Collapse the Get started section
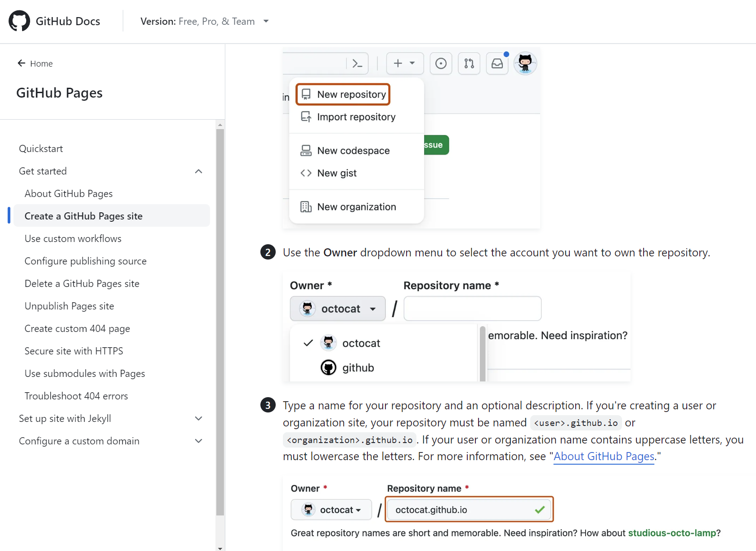The image size is (756, 551). click(x=198, y=171)
